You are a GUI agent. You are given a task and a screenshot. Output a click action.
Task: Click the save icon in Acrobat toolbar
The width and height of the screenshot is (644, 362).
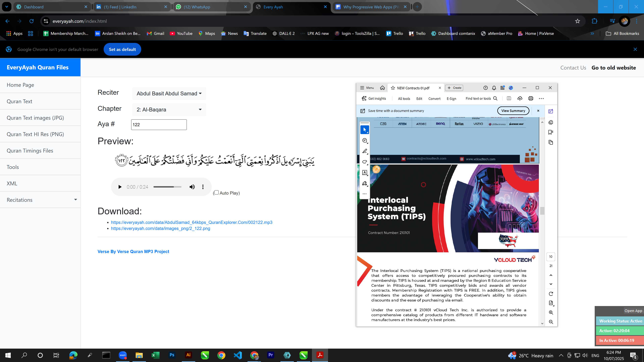coord(509,98)
